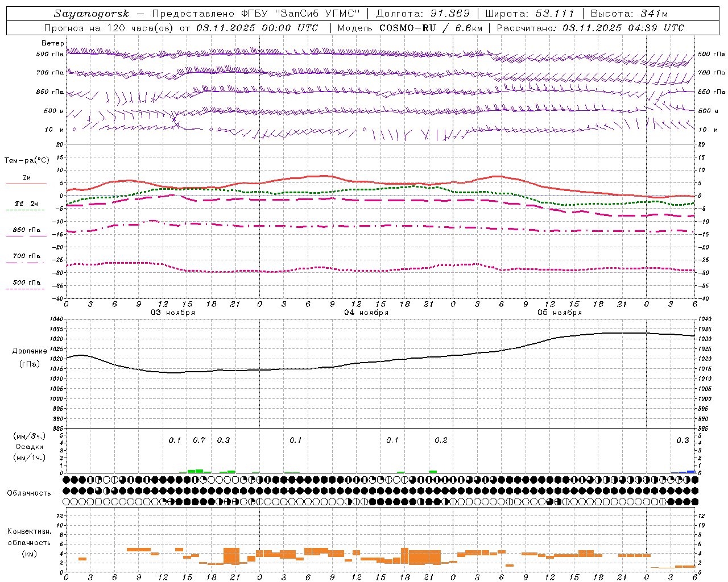The height and width of the screenshot is (582, 728).
Task: Click the Долгота: 91.369 longitude value
Action: pos(423,14)
